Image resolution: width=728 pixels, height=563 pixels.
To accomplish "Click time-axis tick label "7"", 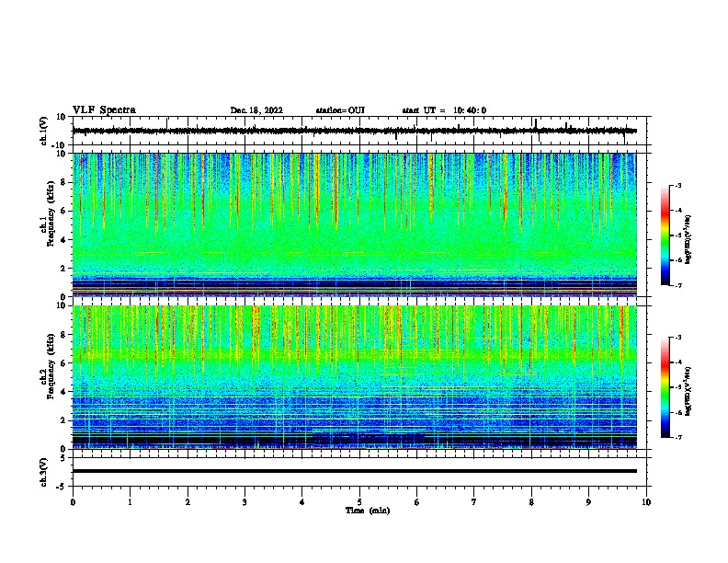I will [474, 502].
